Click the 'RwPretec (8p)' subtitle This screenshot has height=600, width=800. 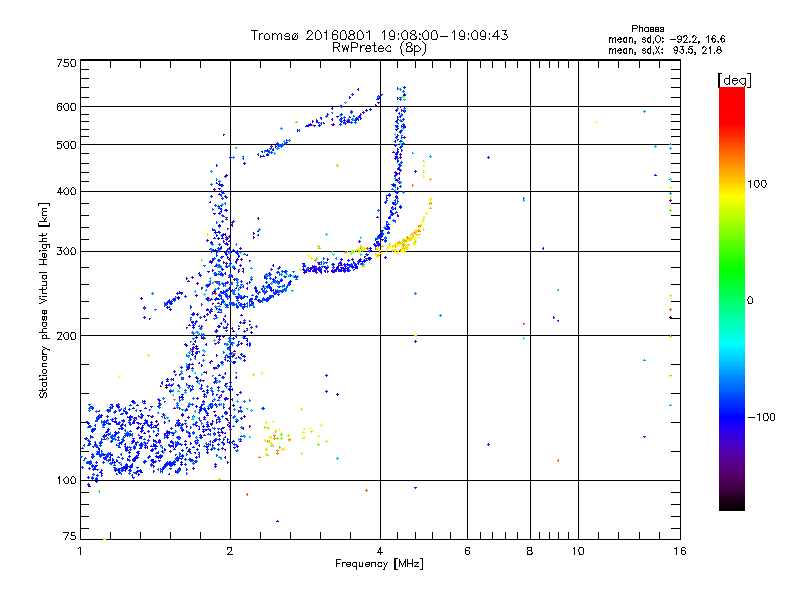(379, 48)
